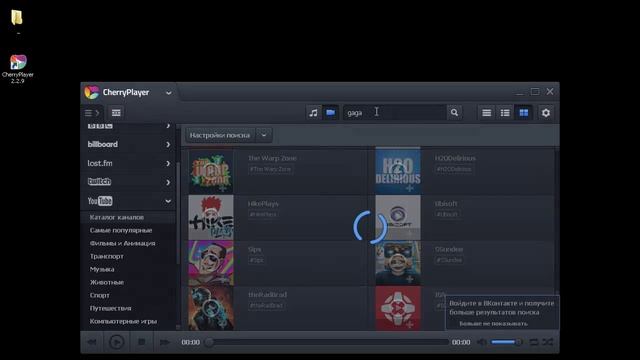Toggle repeat mode
This screenshot has width=640, height=360.
(x=534, y=342)
